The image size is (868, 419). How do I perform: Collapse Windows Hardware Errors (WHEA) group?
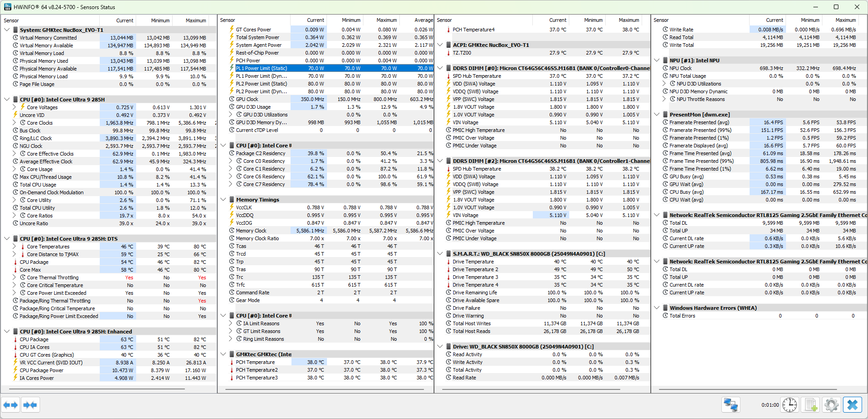657,308
